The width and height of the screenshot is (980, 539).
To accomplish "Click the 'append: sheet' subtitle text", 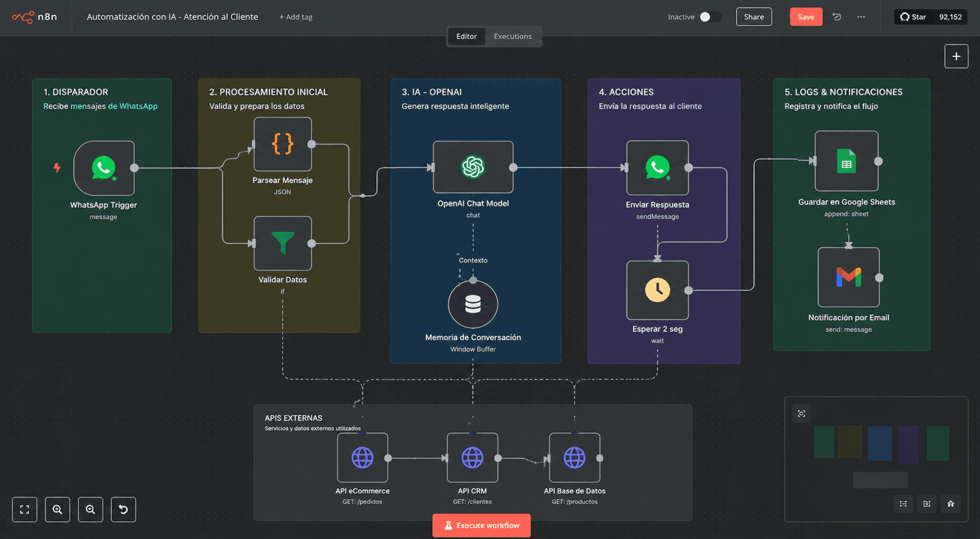I will tap(847, 214).
